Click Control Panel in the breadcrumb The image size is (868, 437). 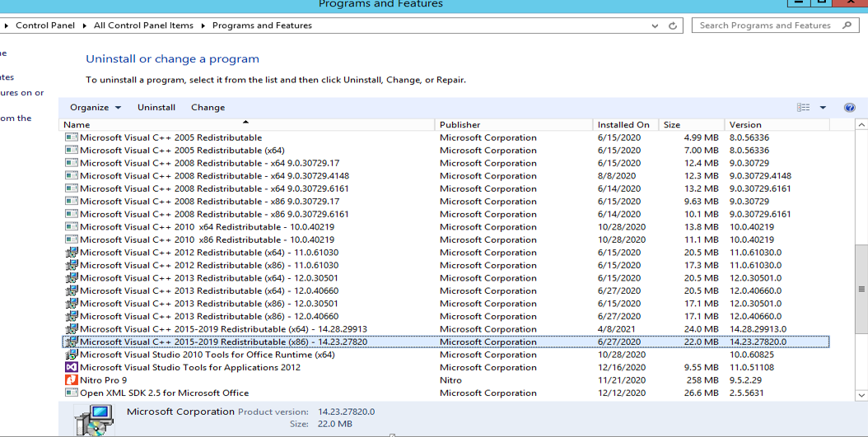pyautogui.click(x=45, y=26)
